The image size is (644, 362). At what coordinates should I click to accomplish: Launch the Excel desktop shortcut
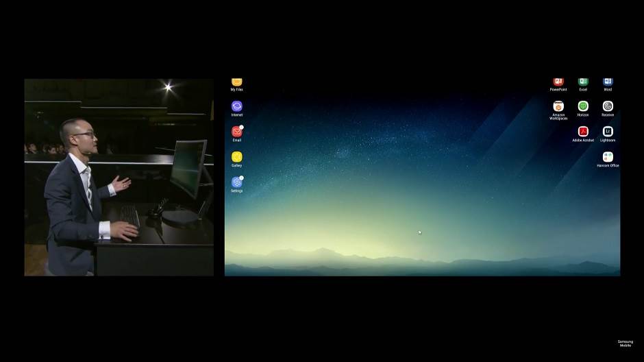click(x=583, y=83)
